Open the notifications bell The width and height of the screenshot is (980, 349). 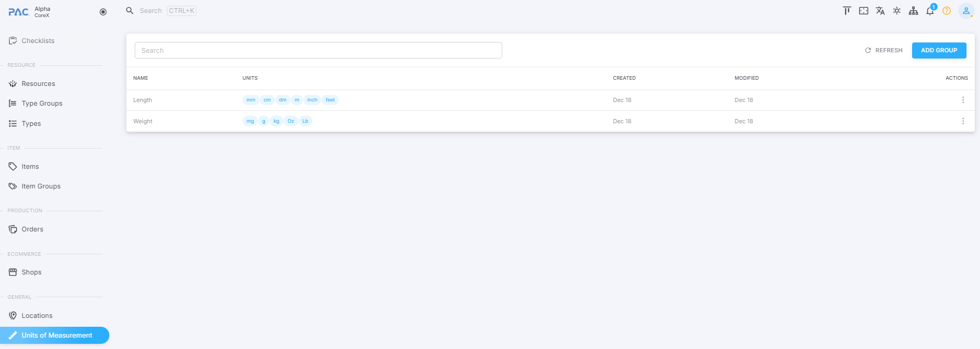(930, 11)
